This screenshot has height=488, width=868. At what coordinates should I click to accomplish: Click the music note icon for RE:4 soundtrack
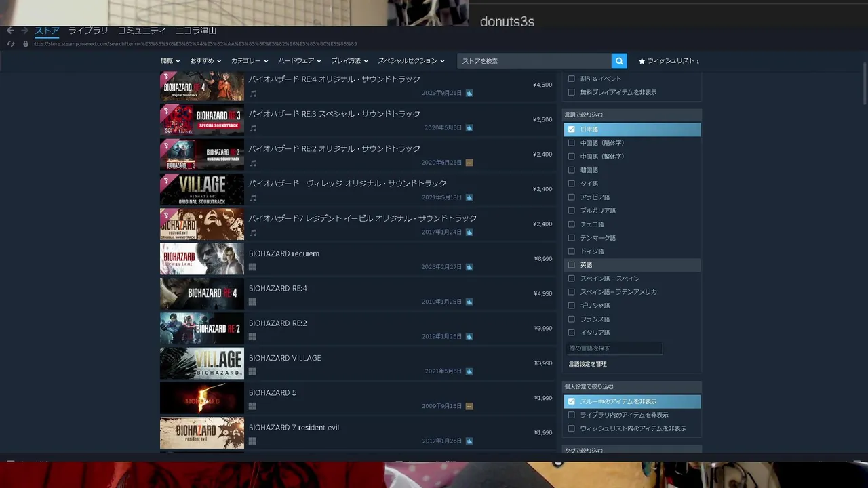click(x=253, y=93)
